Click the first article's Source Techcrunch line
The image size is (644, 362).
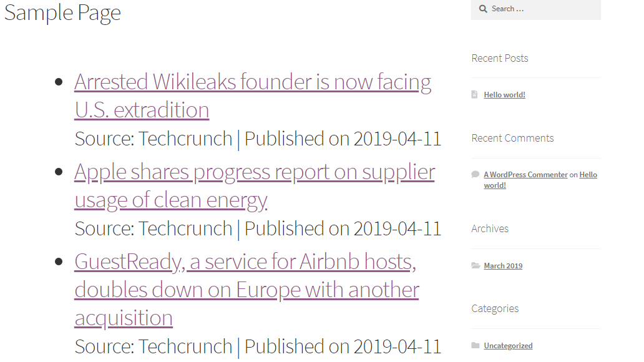(258, 139)
